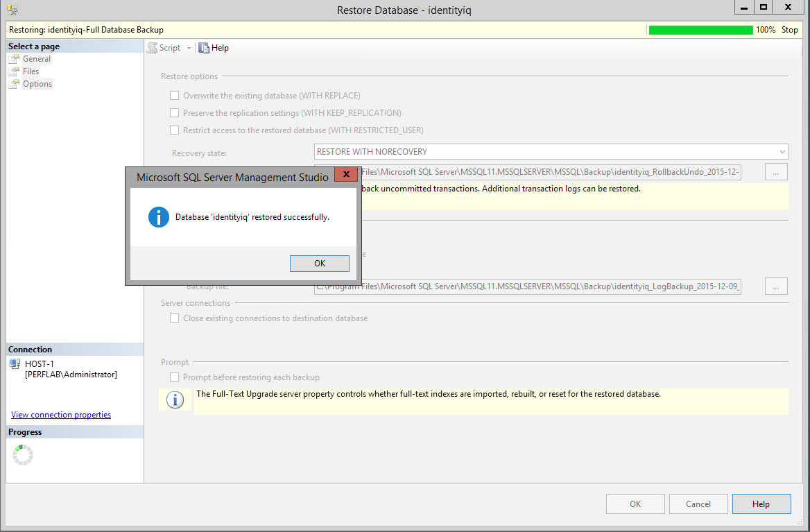
Task: Click the Script toolbar icon
Action: click(x=153, y=48)
